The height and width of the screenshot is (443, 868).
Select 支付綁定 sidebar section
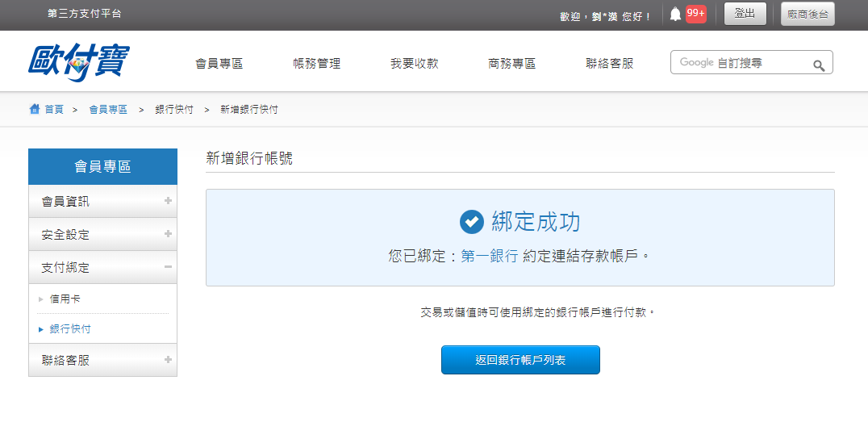click(x=102, y=267)
